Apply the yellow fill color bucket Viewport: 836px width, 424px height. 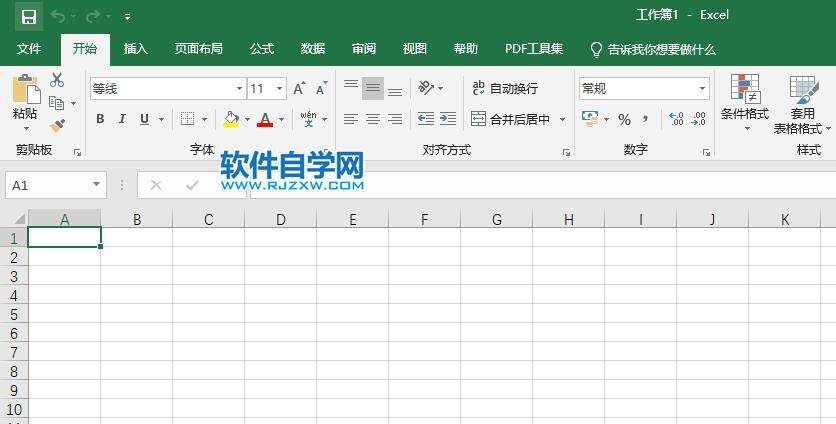pyautogui.click(x=231, y=119)
